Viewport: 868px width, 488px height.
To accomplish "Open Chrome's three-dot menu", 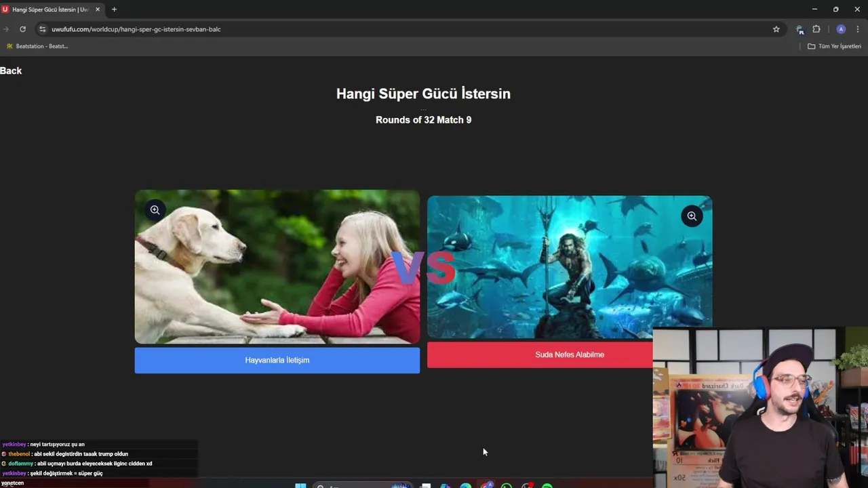I will [x=858, y=29].
